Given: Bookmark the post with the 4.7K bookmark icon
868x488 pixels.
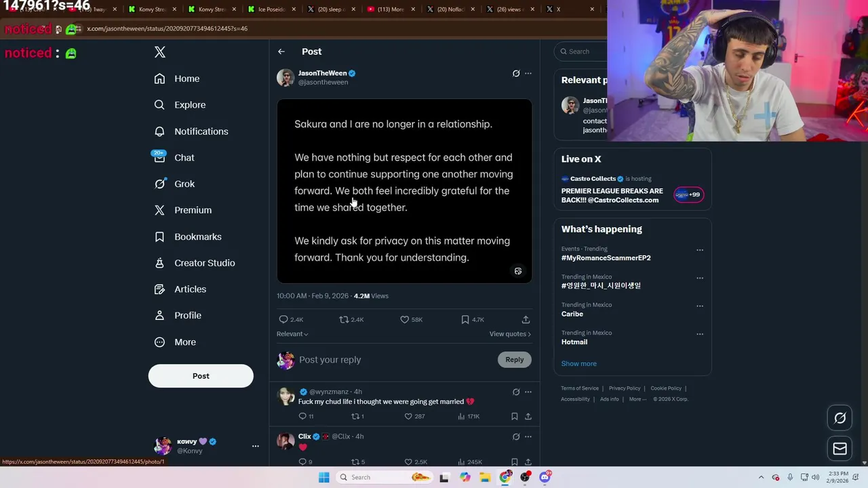Looking at the screenshot, I should pyautogui.click(x=465, y=319).
